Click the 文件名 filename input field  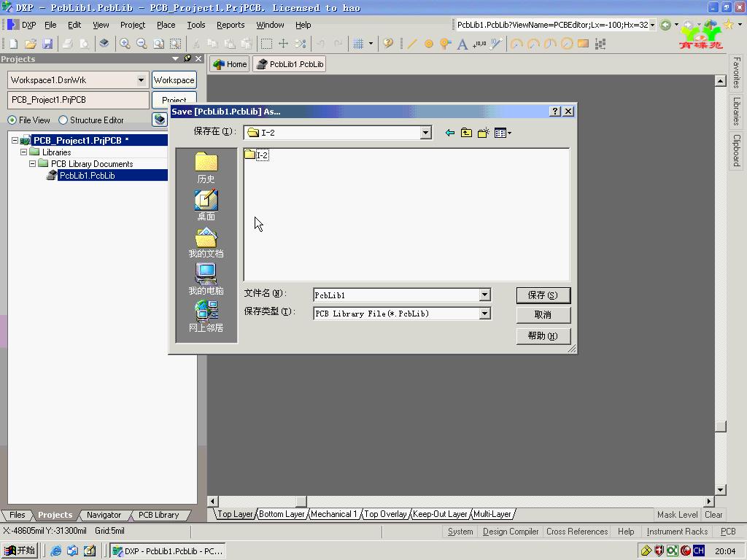[396, 295]
